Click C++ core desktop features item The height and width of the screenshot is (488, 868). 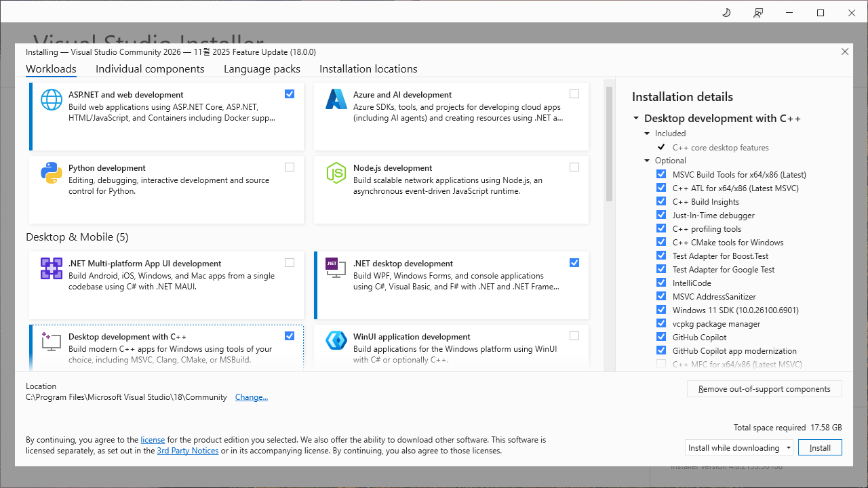click(720, 148)
